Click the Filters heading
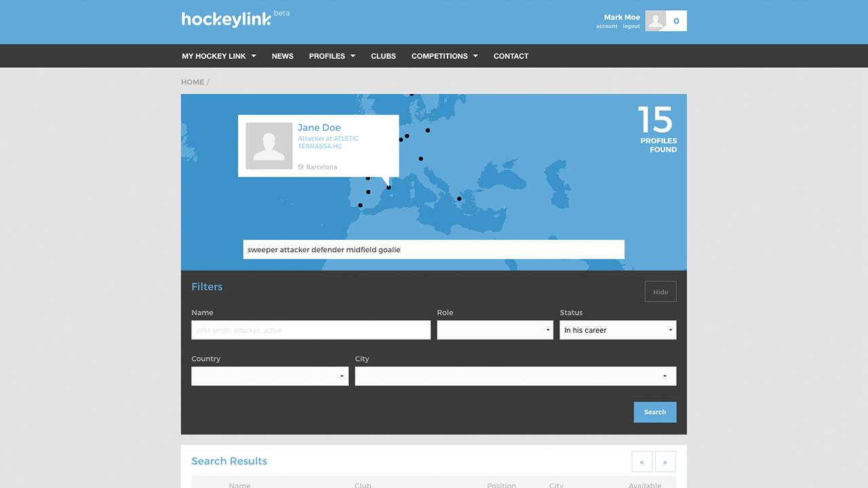Image resolution: width=868 pixels, height=488 pixels. tap(207, 287)
